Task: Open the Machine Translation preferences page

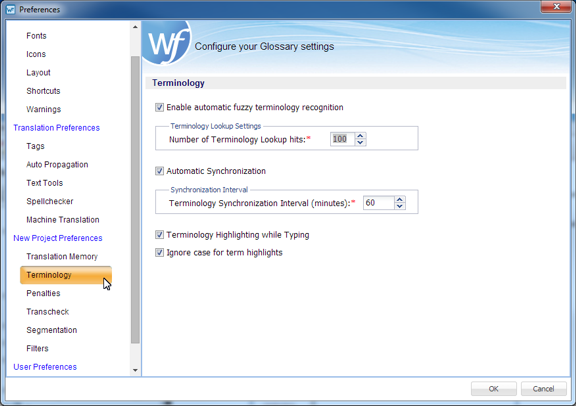Action: [63, 220]
